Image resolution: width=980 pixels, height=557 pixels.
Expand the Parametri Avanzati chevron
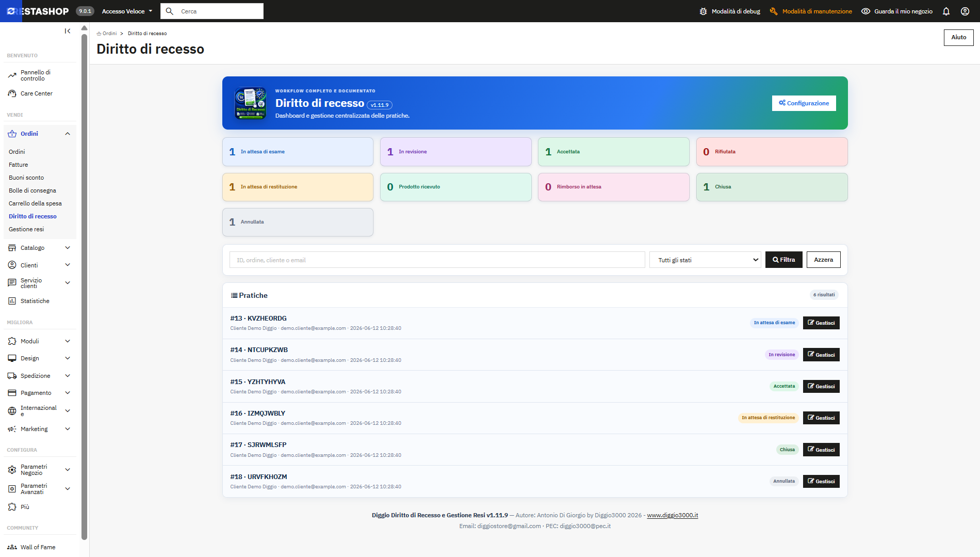pos(68,489)
